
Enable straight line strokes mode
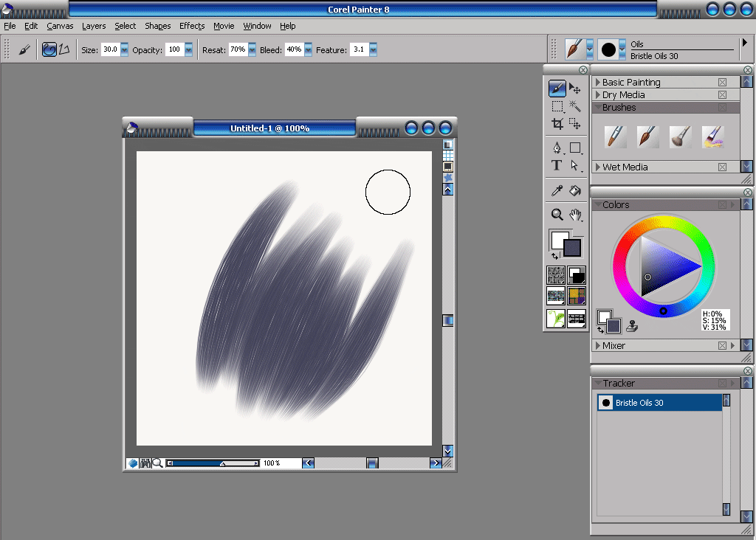(x=65, y=49)
